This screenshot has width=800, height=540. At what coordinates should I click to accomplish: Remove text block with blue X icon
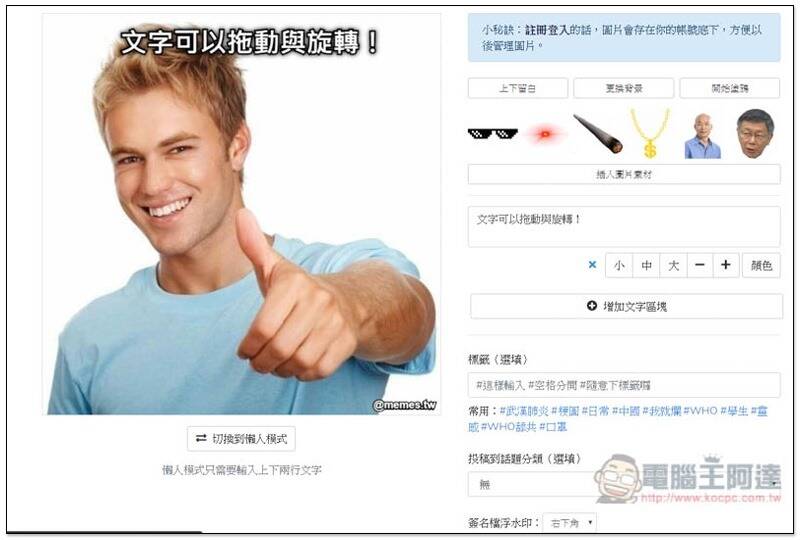click(592, 264)
